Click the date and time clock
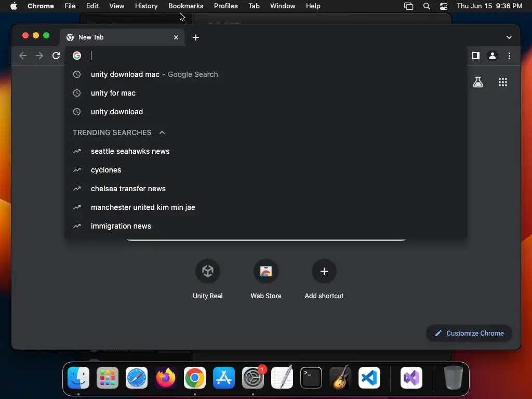The width and height of the screenshot is (532, 399). tap(489, 6)
